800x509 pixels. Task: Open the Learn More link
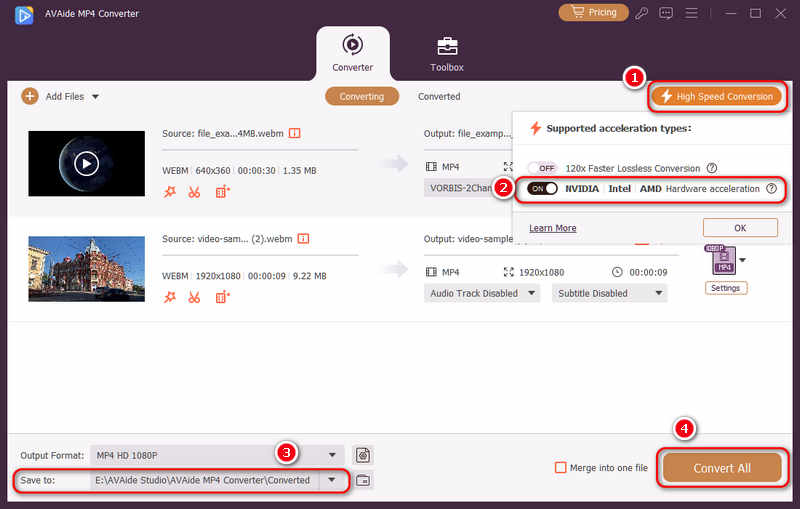pyautogui.click(x=553, y=228)
